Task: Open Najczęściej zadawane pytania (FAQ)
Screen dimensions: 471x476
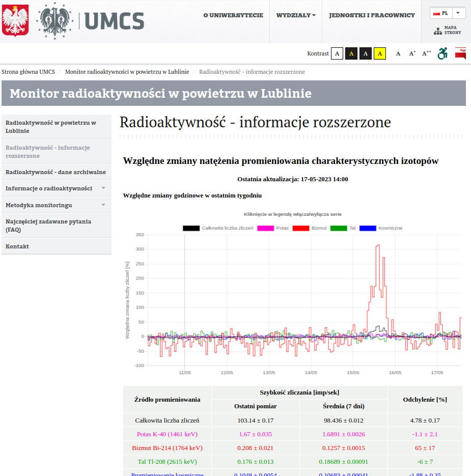Action: point(57,226)
